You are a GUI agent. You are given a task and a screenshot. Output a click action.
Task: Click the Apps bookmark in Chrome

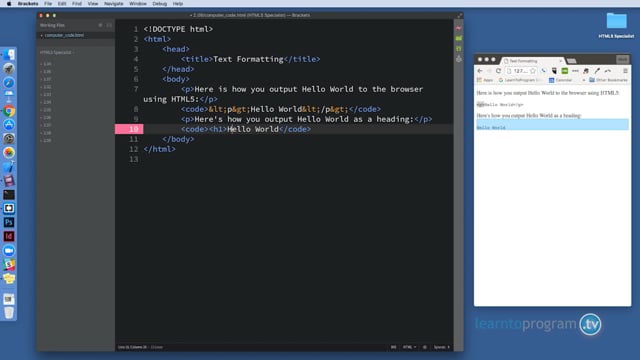(x=485, y=80)
